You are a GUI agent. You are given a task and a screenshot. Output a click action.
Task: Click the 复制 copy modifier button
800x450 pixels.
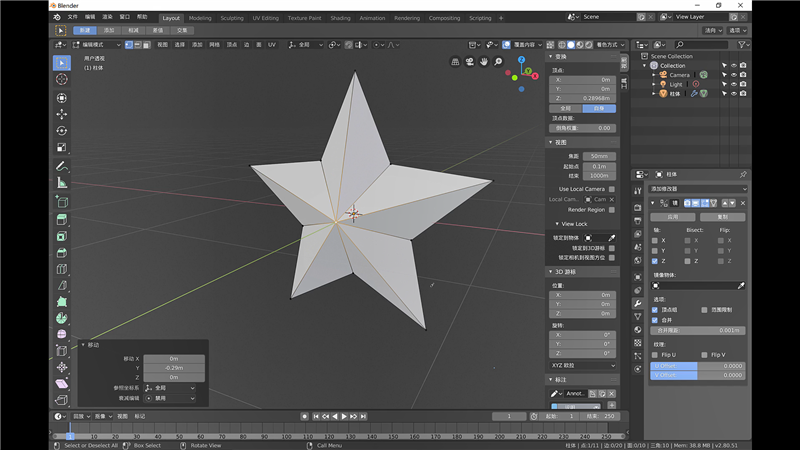tap(722, 217)
